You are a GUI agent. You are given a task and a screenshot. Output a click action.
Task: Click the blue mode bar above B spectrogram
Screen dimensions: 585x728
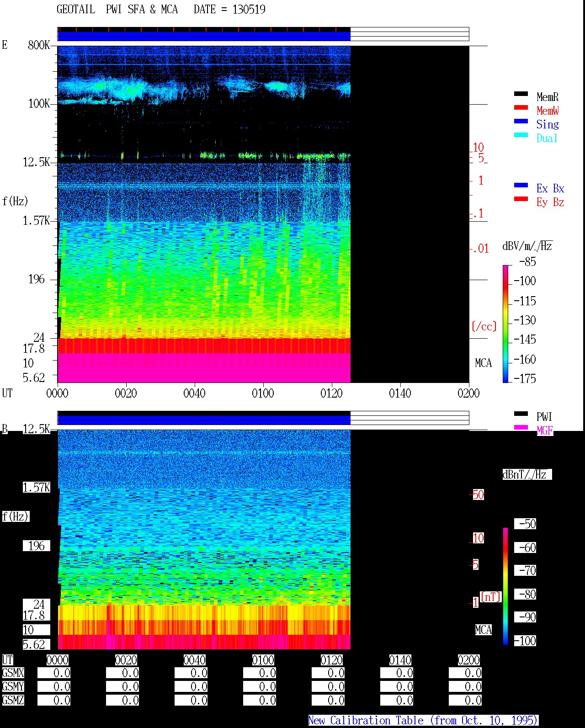tap(204, 420)
